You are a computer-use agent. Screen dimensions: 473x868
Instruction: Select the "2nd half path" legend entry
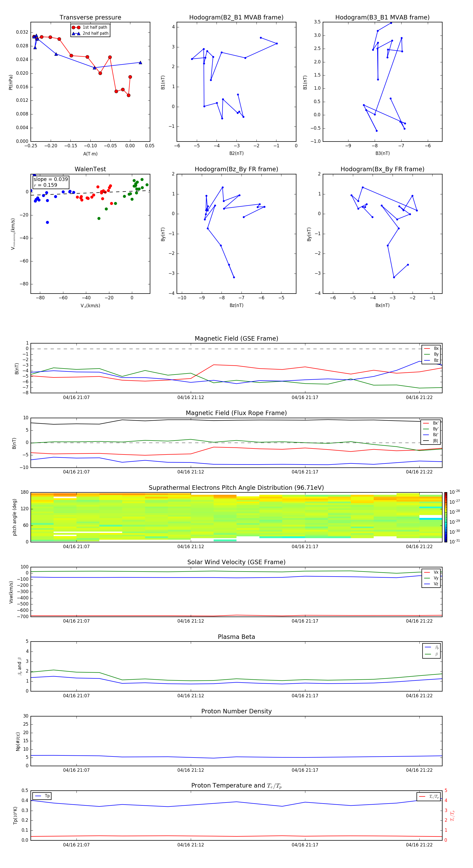tap(90, 33)
